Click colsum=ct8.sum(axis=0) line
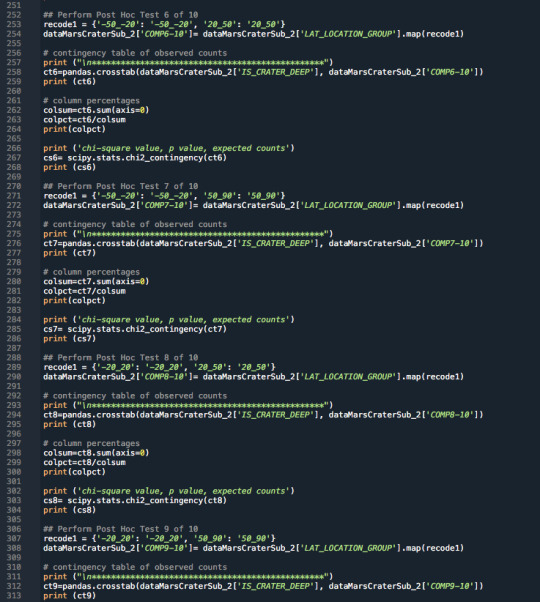The width and height of the screenshot is (540, 602). (96, 453)
